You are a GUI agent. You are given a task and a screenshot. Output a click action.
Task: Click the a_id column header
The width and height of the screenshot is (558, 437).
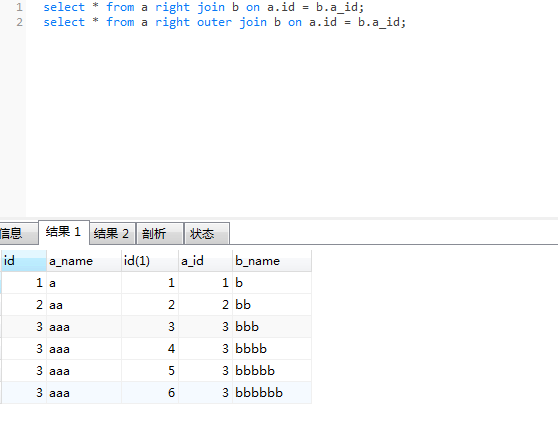point(205,261)
